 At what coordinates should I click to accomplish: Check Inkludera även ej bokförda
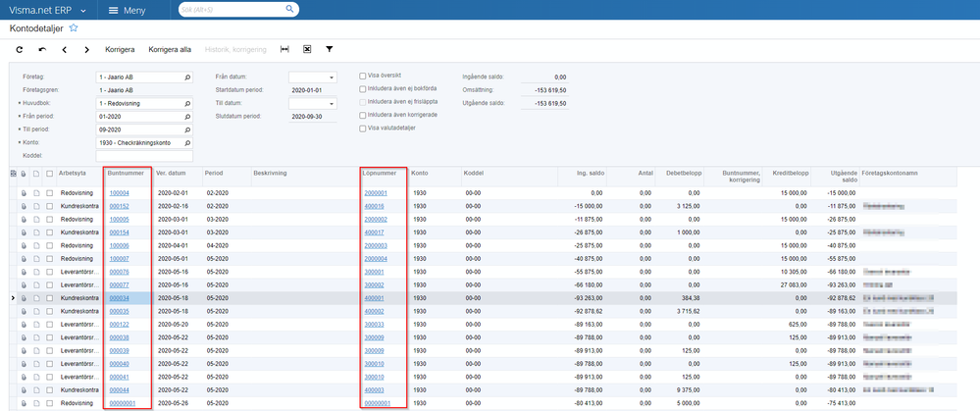tap(363, 89)
